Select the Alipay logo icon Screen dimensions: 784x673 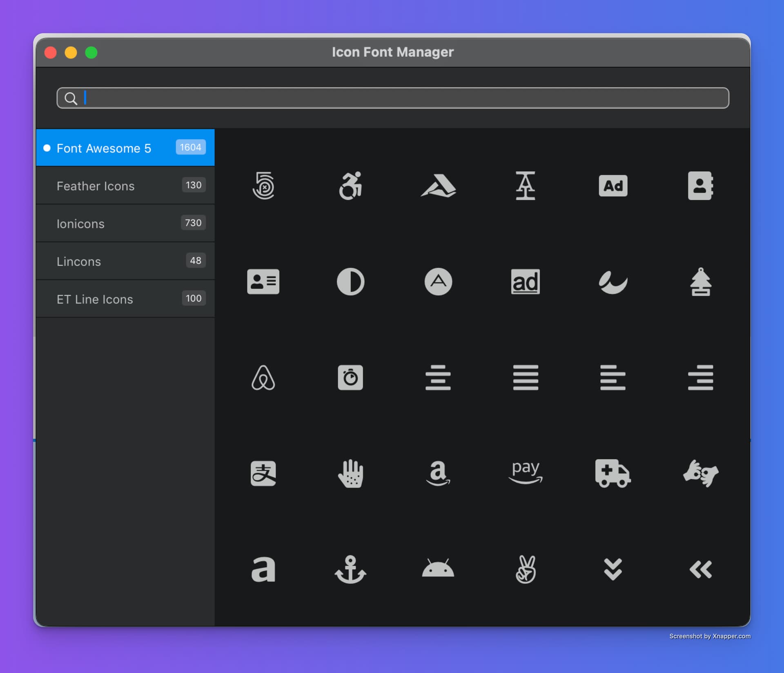263,473
